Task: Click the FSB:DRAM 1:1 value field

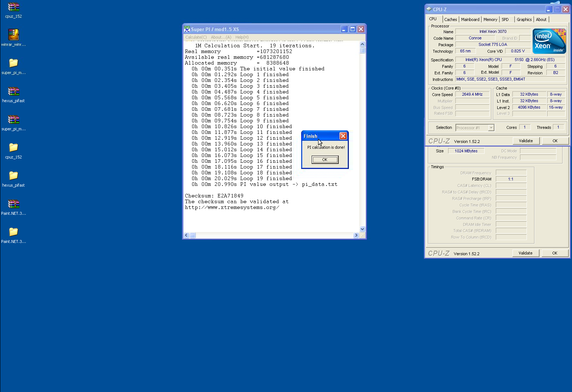Action: coord(511,179)
